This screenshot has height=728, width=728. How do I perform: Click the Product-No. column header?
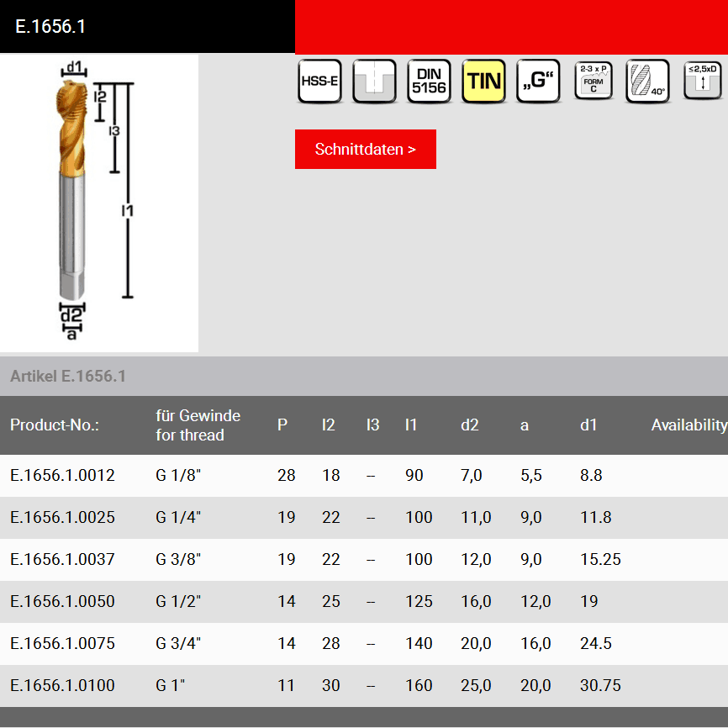[x=55, y=425]
